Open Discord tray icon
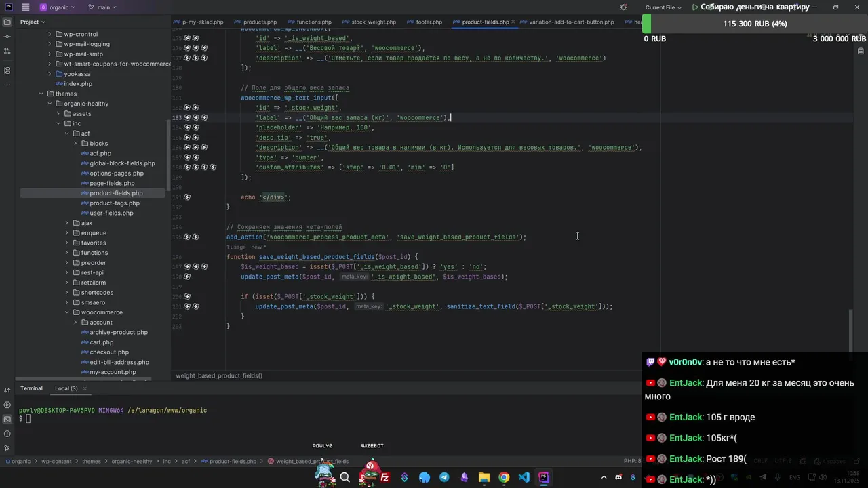This screenshot has width=868, height=488. [x=618, y=478]
